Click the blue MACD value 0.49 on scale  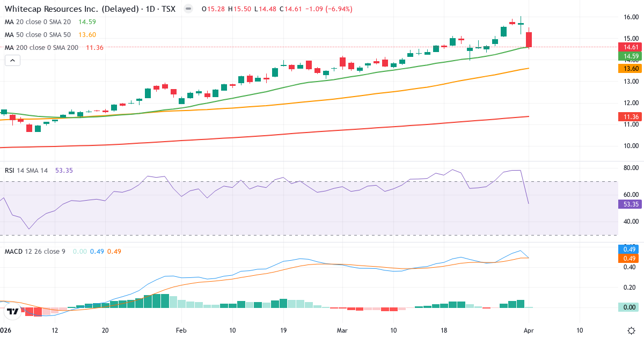(x=629, y=248)
